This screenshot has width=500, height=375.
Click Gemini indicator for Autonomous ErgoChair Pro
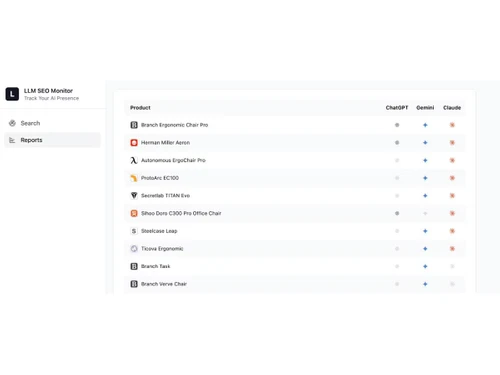tap(425, 160)
